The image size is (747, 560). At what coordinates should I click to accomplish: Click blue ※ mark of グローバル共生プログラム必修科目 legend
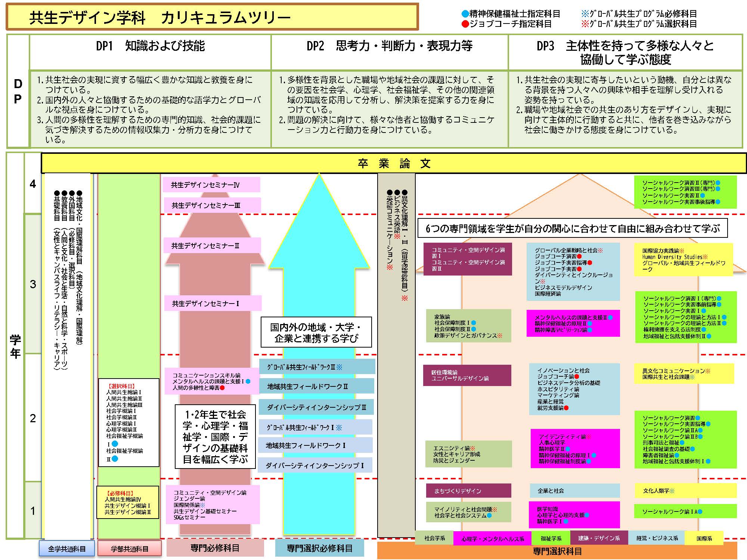point(585,14)
